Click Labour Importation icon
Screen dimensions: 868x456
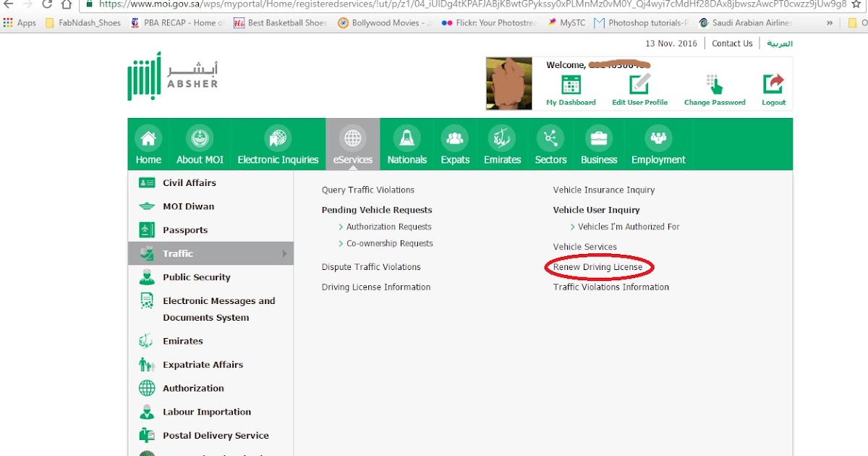point(147,412)
